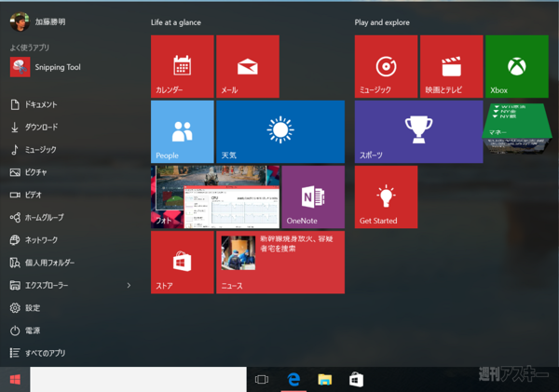This screenshot has width=559, height=392.
Task: Open the スポーツ sports tile
Action: (x=419, y=131)
